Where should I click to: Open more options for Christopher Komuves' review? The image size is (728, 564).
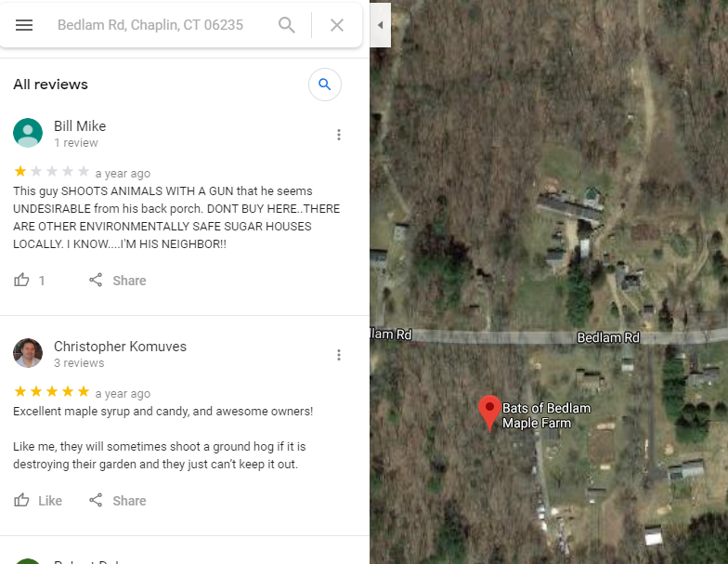(x=339, y=355)
